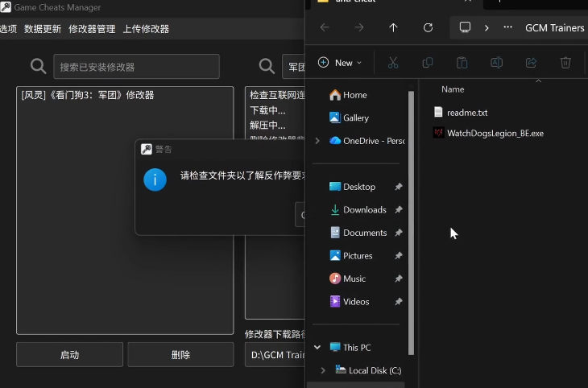Open the 修改器管理 menu
This screenshot has height=388, width=588.
click(x=92, y=29)
